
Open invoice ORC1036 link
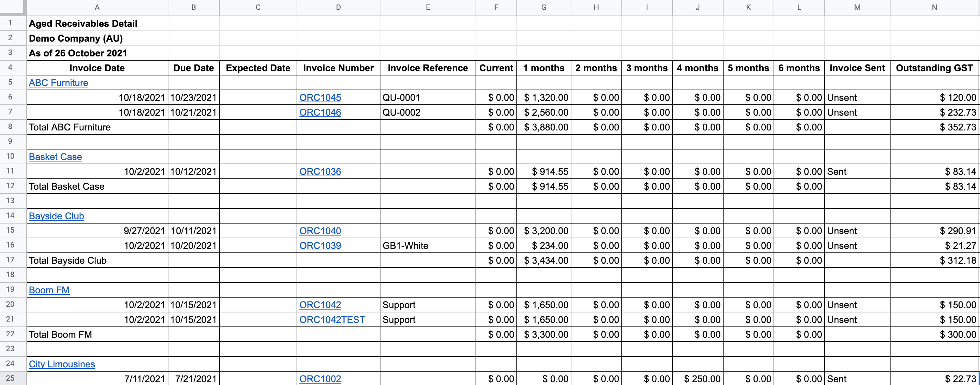(320, 172)
